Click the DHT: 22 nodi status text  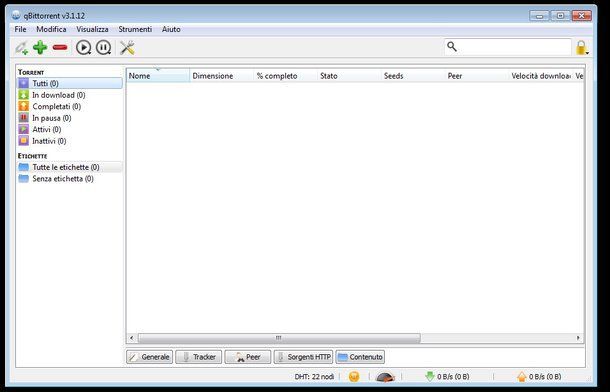(314, 376)
